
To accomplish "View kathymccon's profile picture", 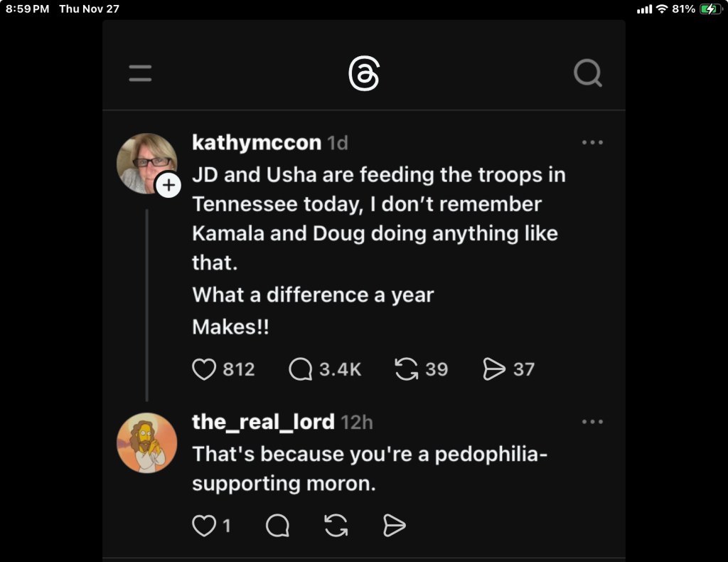I will (x=146, y=163).
